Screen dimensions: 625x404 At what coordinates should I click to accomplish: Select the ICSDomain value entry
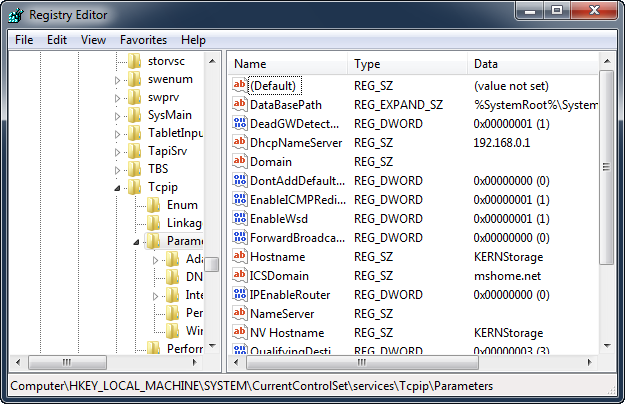pos(278,276)
